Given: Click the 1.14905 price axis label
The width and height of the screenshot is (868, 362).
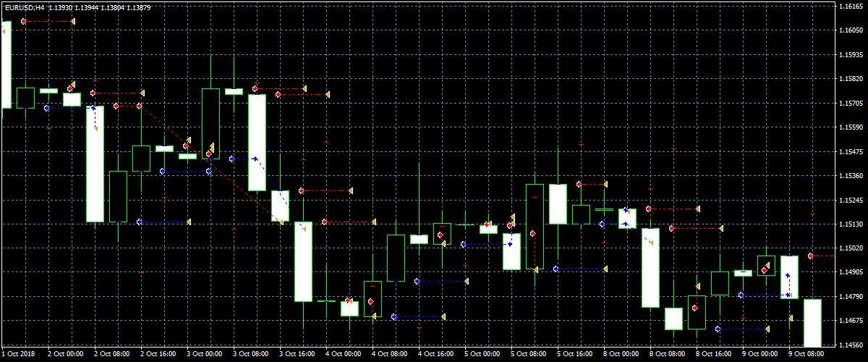Looking at the screenshot, I should 852,272.
